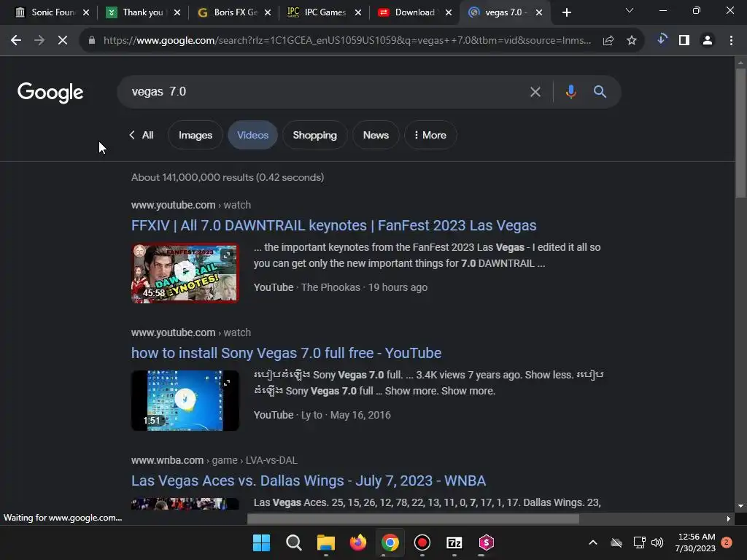Open Chrome three-dot menu
The height and width of the screenshot is (560, 747).
click(731, 41)
